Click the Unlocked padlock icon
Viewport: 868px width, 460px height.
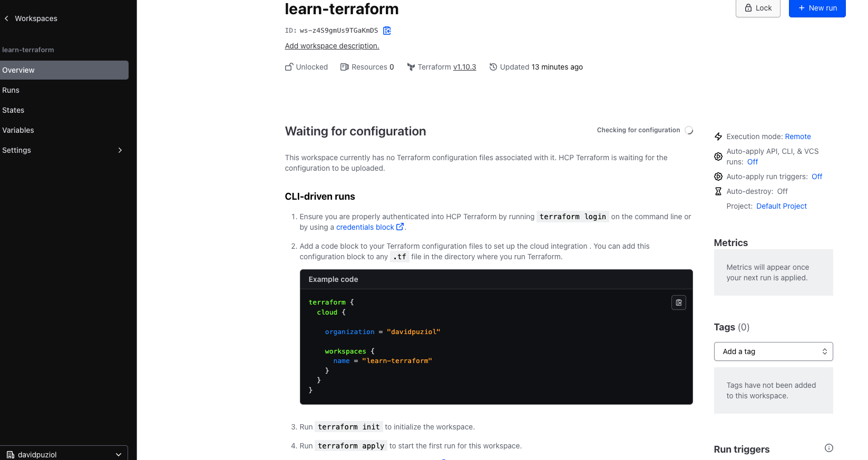coord(289,67)
